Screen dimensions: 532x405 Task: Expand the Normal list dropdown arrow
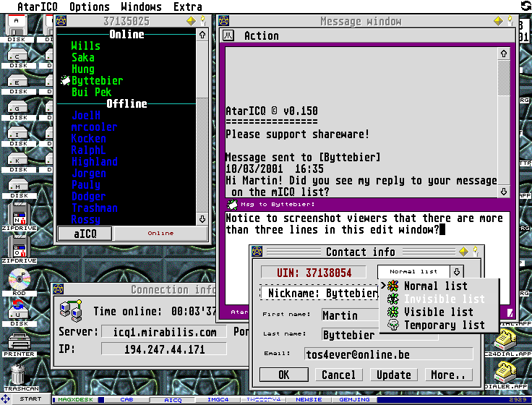click(457, 272)
